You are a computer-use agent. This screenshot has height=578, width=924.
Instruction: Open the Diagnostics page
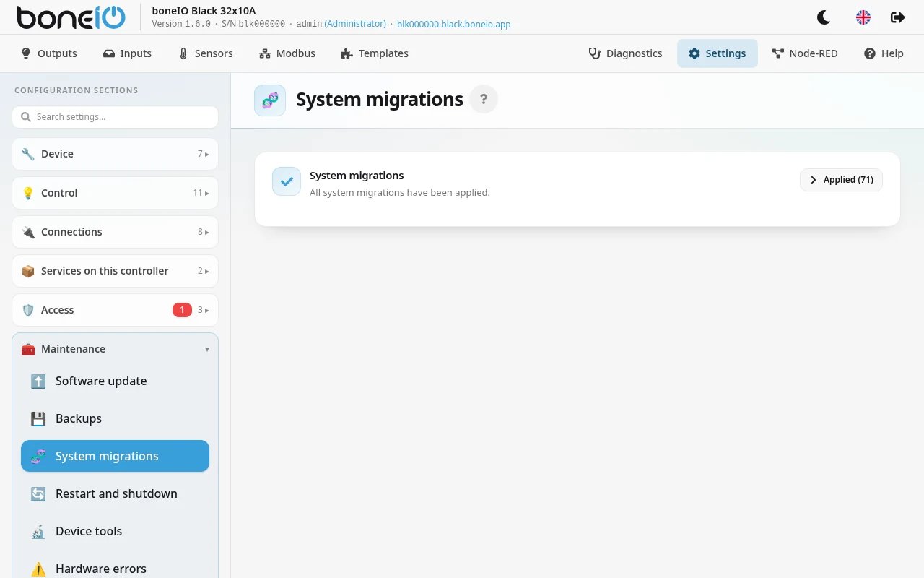click(625, 53)
